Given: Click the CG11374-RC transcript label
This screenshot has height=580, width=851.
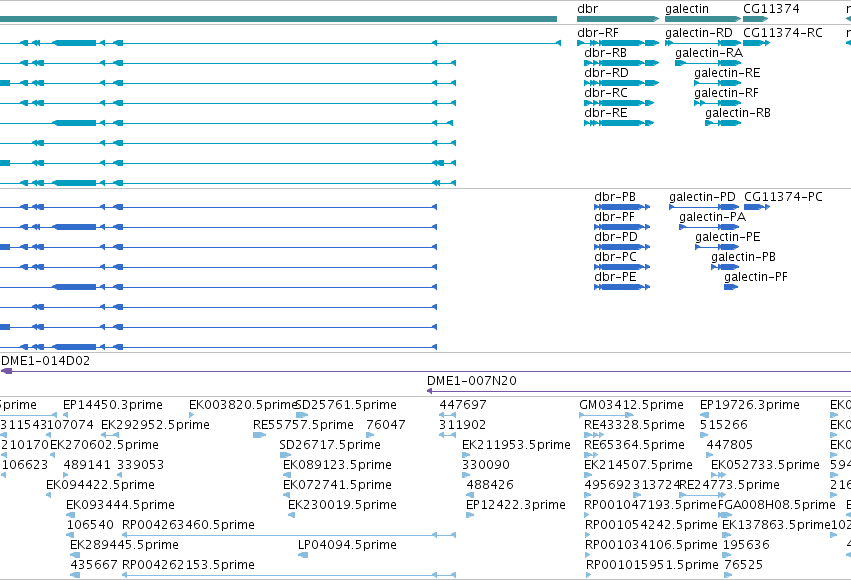Looking at the screenshot, I should pyautogui.click(x=783, y=33).
